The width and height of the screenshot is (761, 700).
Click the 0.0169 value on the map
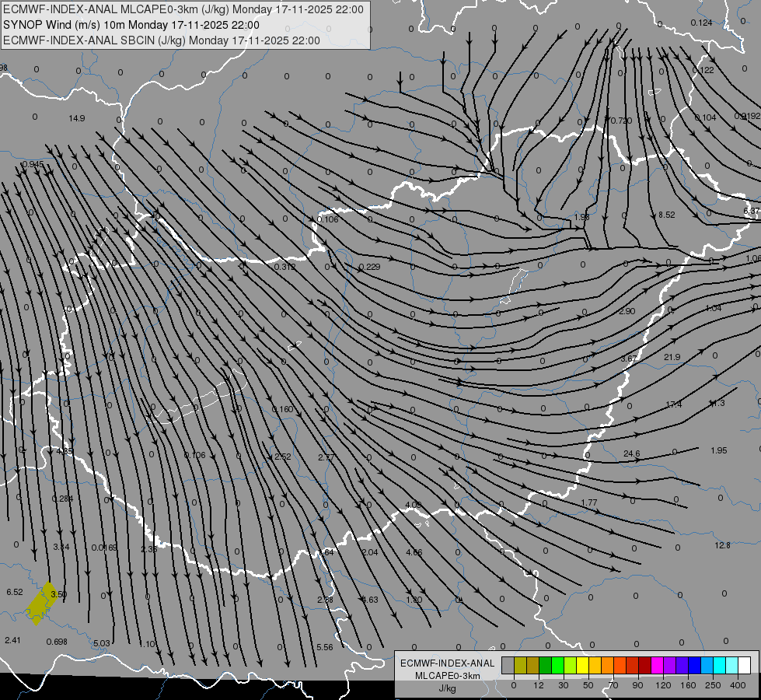[x=104, y=548]
